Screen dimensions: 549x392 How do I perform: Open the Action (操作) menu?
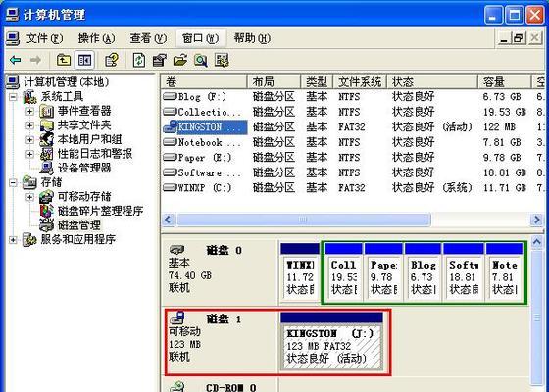pos(96,38)
